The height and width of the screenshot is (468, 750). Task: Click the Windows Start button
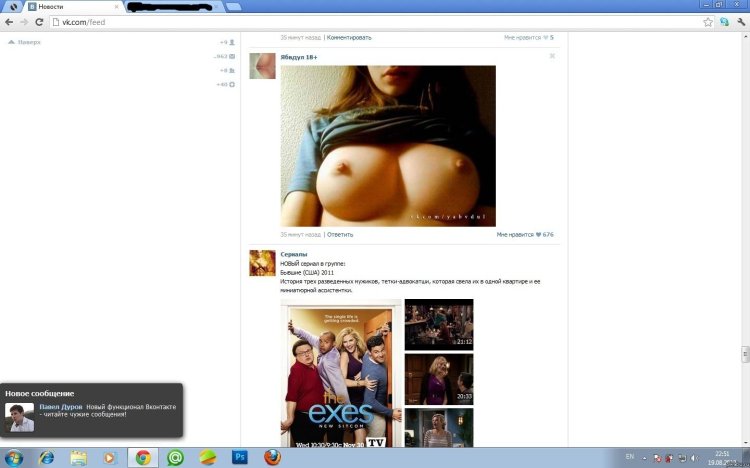point(13,457)
